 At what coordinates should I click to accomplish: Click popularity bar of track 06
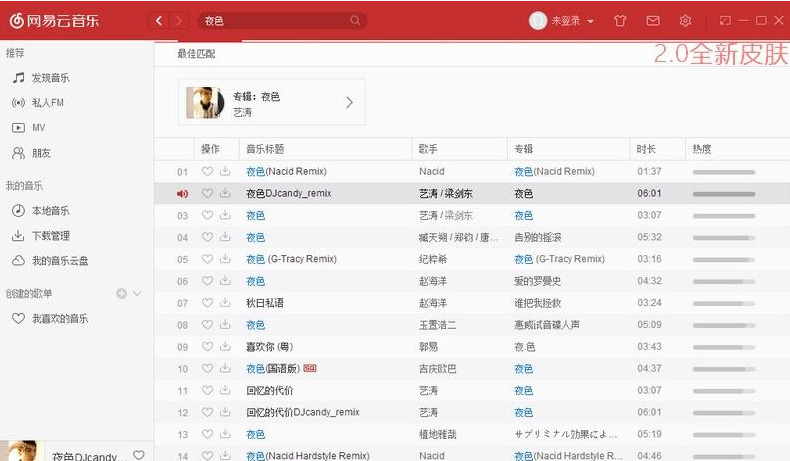coord(724,281)
